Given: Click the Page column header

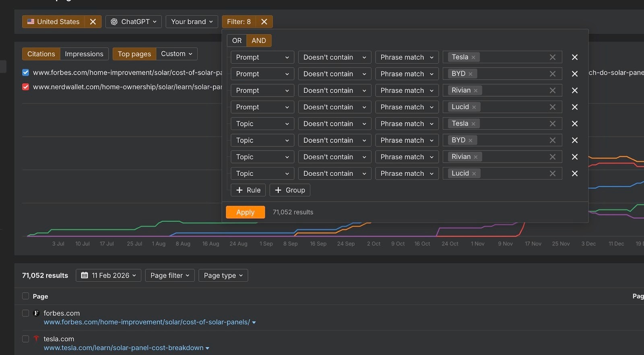Looking at the screenshot, I should 40,296.
